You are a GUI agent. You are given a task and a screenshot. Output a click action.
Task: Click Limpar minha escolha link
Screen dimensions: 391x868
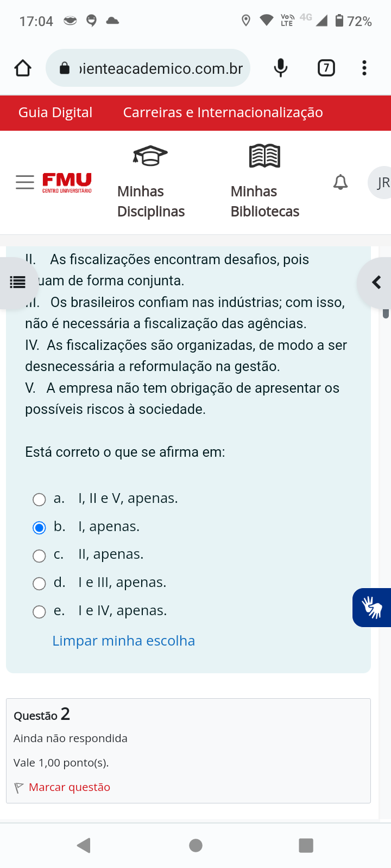123,641
